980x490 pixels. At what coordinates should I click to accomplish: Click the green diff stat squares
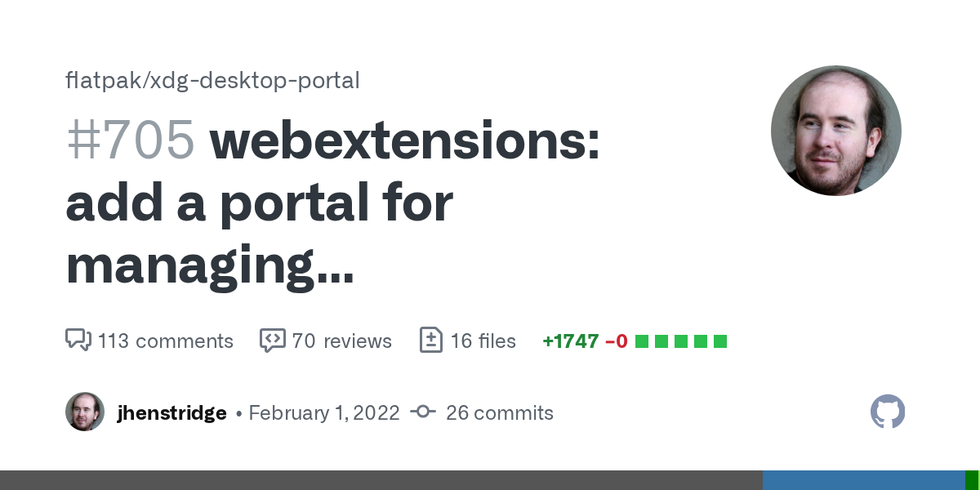pyautogui.click(x=680, y=341)
